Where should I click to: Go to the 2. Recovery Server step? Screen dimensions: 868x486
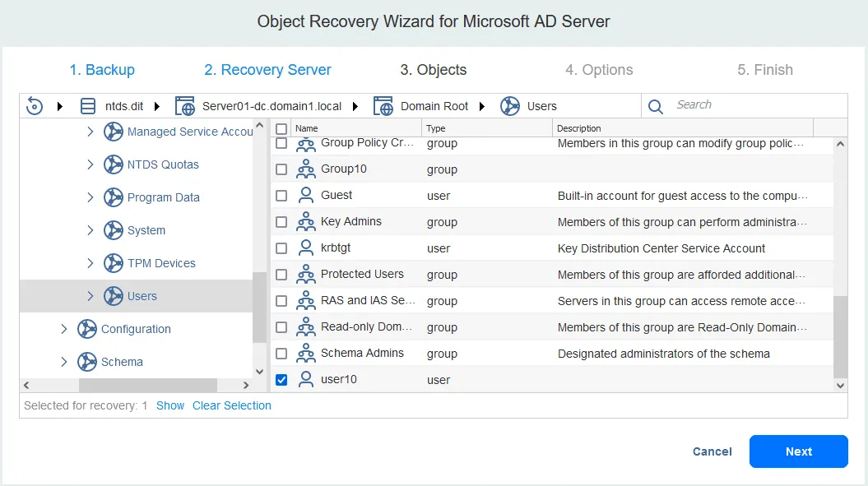(x=267, y=70)
